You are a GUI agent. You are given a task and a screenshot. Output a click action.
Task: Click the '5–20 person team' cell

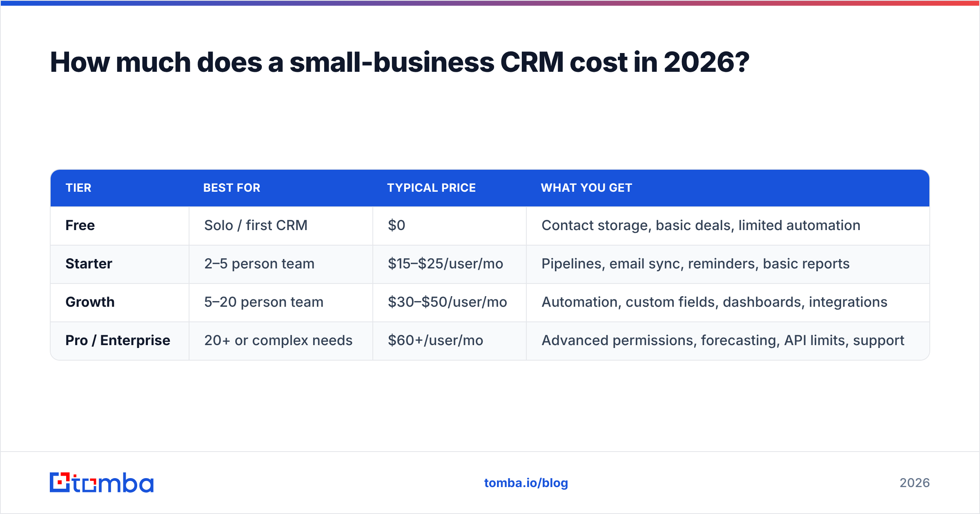click(281, 302)
